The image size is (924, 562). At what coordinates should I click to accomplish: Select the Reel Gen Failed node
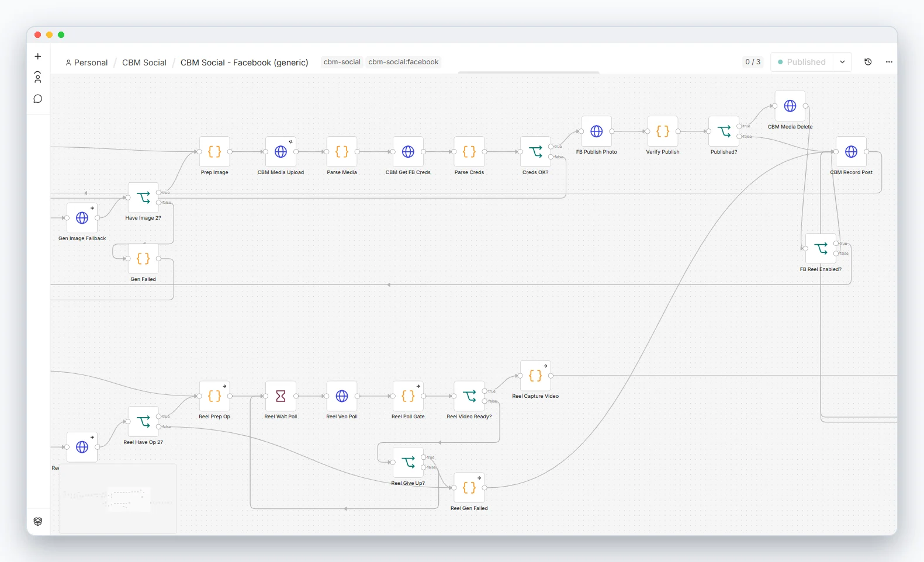tap(469, 488)
